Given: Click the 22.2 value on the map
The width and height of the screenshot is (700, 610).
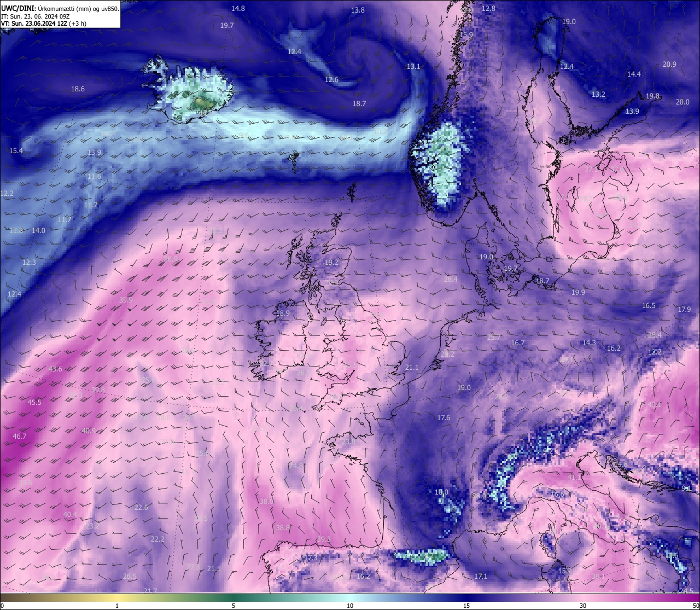Looking at the screenshot, I should pos(157,539).
